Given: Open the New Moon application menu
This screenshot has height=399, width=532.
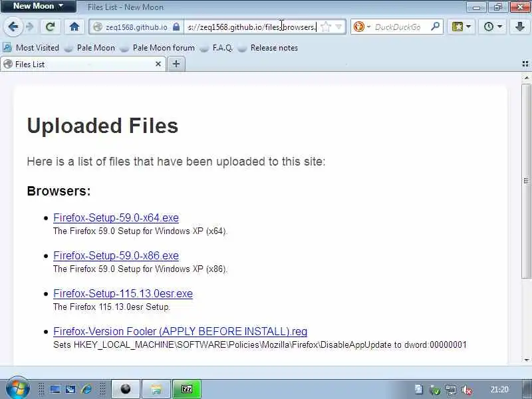Looking at the screenshot, I should [38, 6].
